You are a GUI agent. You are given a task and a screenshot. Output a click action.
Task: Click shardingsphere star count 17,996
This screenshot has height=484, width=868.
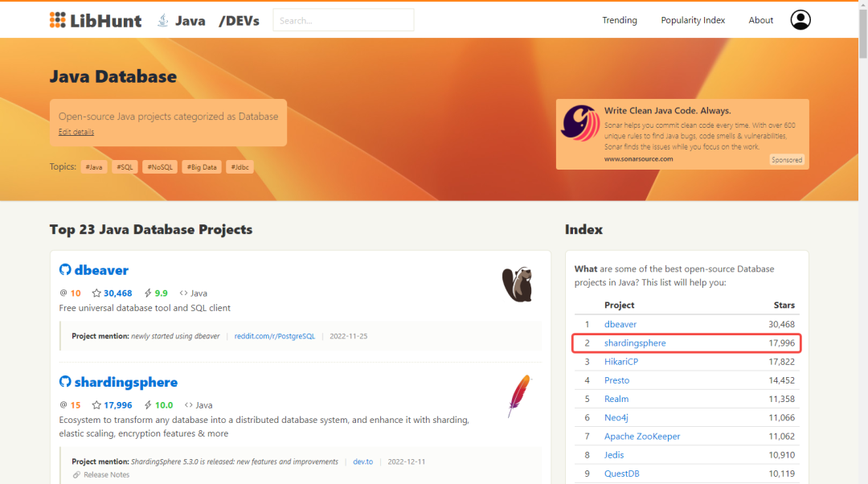pos(118,405)
